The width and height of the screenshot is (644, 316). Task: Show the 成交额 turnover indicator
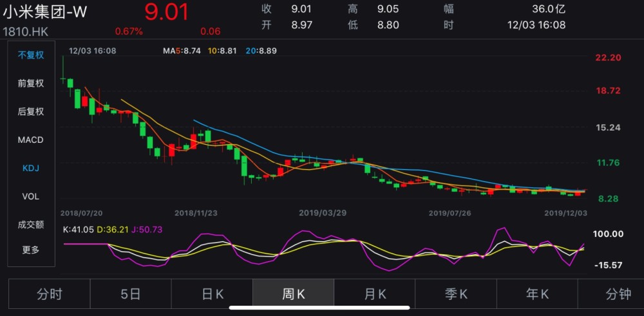31,225
